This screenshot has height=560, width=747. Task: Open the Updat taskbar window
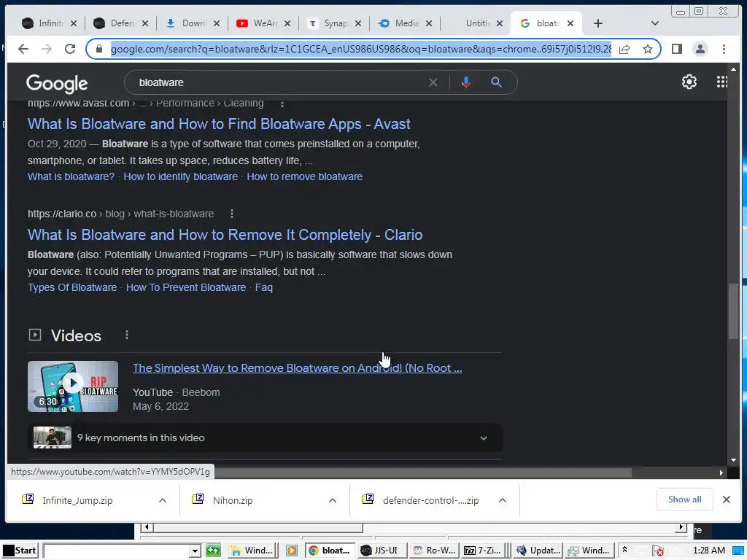click(x=539, y=551)
